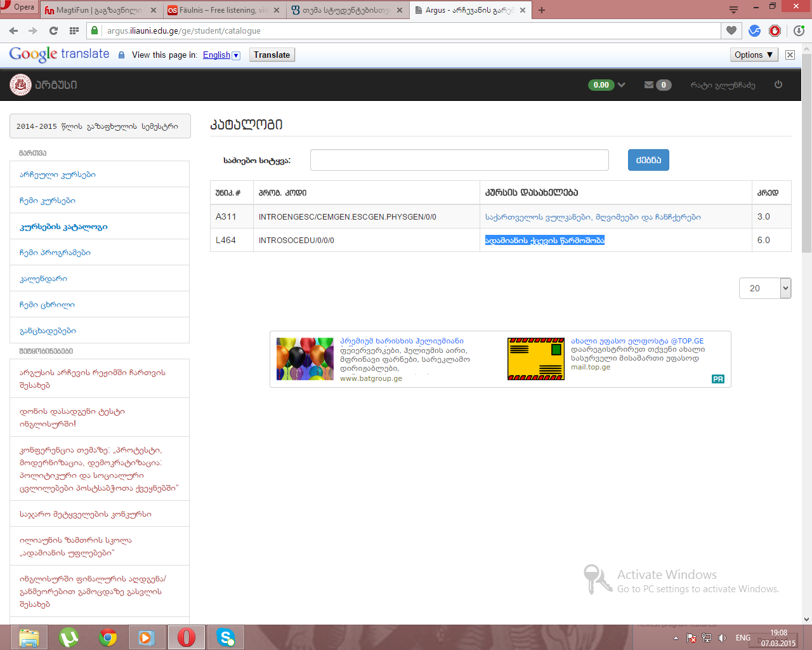Click the red ad-blocker extension icon

pos(775,30)
